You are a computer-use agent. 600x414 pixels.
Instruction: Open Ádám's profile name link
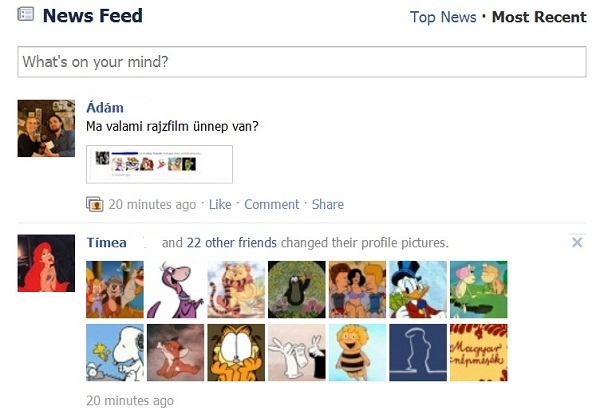coord(105,108)
